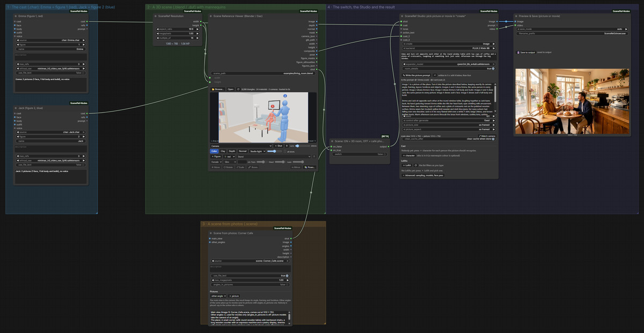Click the + Shot button

point(279,146)
